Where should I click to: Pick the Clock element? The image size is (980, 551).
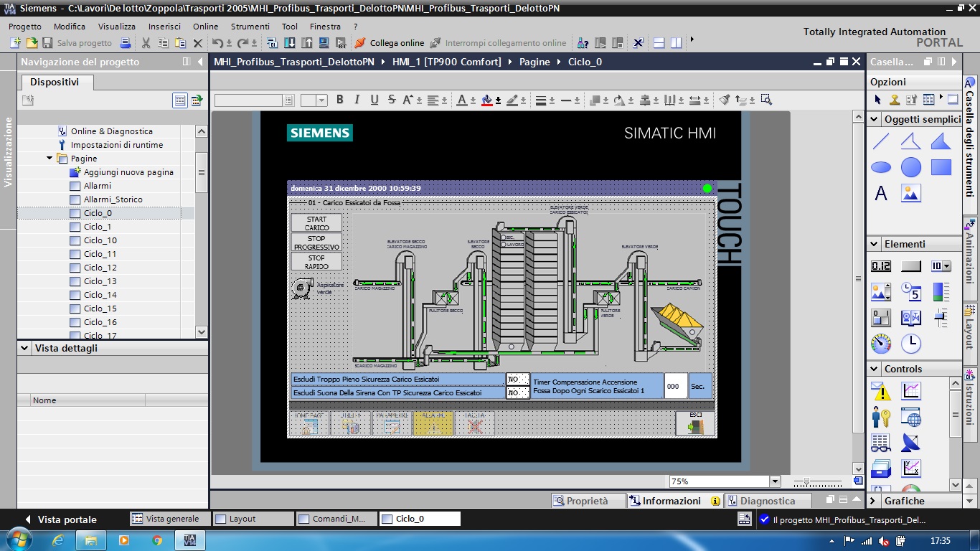tap(911, 344)
